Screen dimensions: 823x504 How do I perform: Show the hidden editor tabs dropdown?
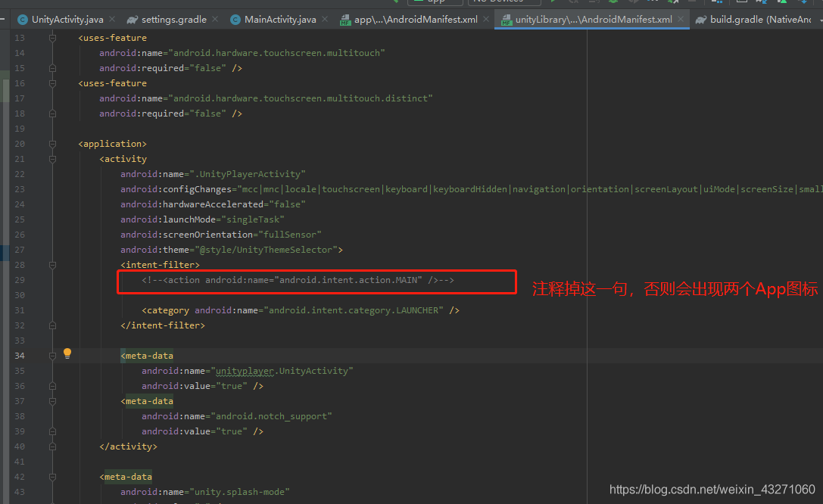click(x=821, y=20)
